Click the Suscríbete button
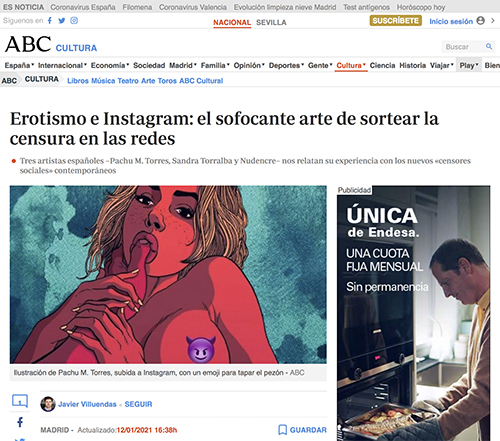This screenshot has width=500, height=441. tap(396, 21)
